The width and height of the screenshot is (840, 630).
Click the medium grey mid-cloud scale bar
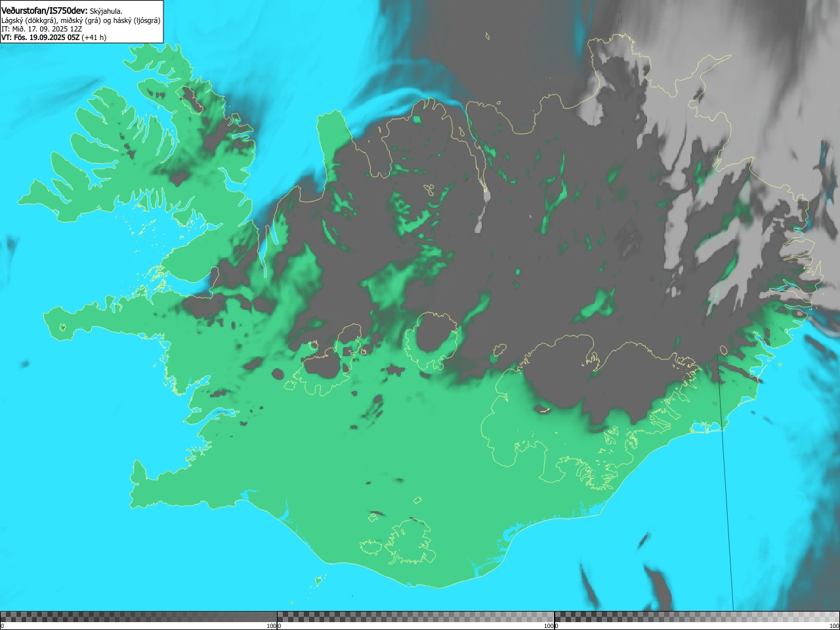pos(415,617)
